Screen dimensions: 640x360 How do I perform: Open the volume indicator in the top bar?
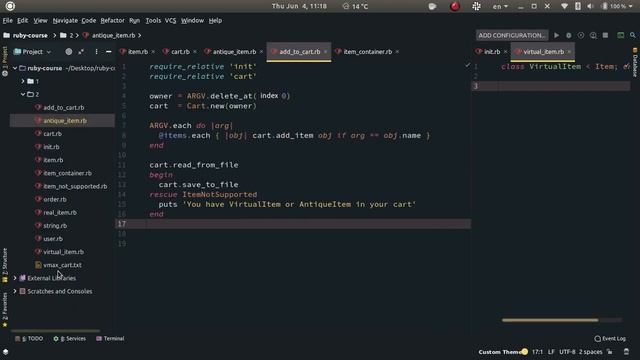(x=590, y=6)
